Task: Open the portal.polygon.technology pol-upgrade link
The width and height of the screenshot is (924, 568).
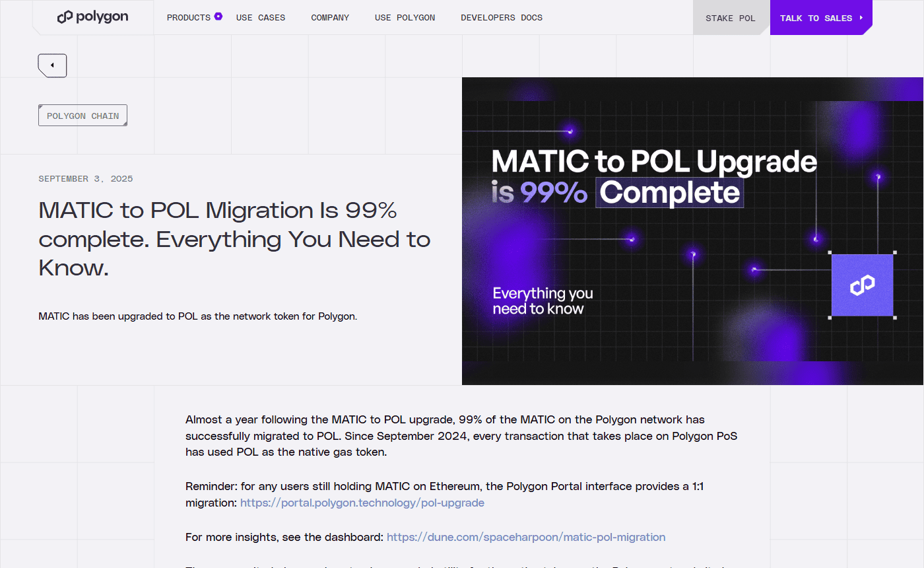Action: tap(362, 503)
